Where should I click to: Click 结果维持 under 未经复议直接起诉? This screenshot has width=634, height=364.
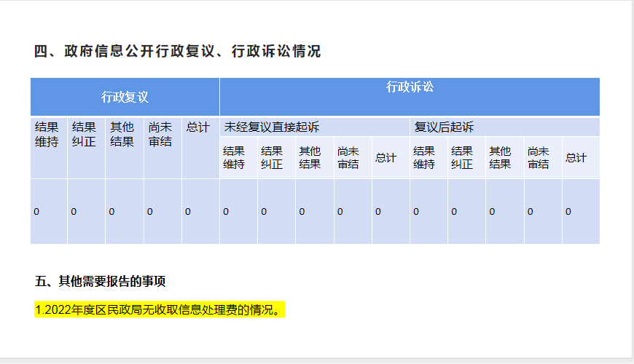coord(238,157)
